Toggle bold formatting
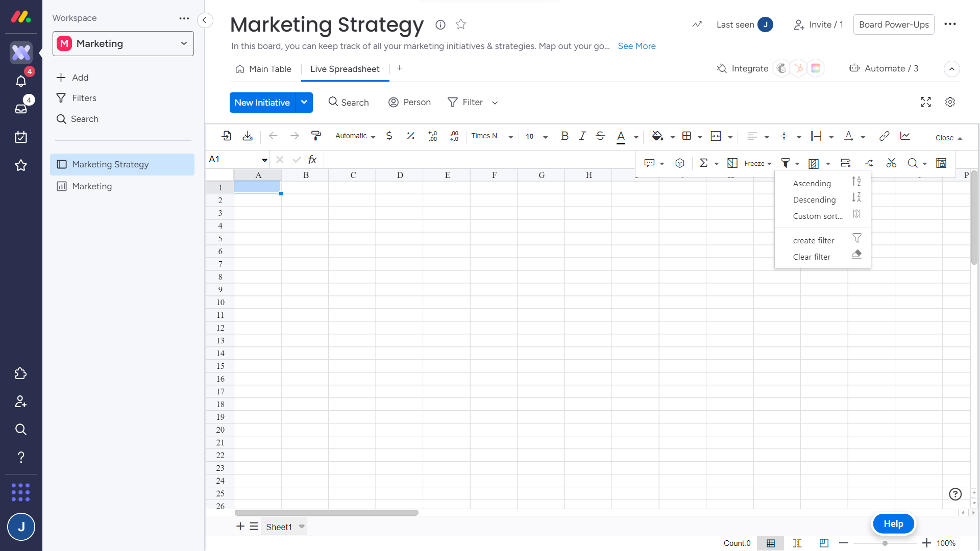 pos(565,136)
